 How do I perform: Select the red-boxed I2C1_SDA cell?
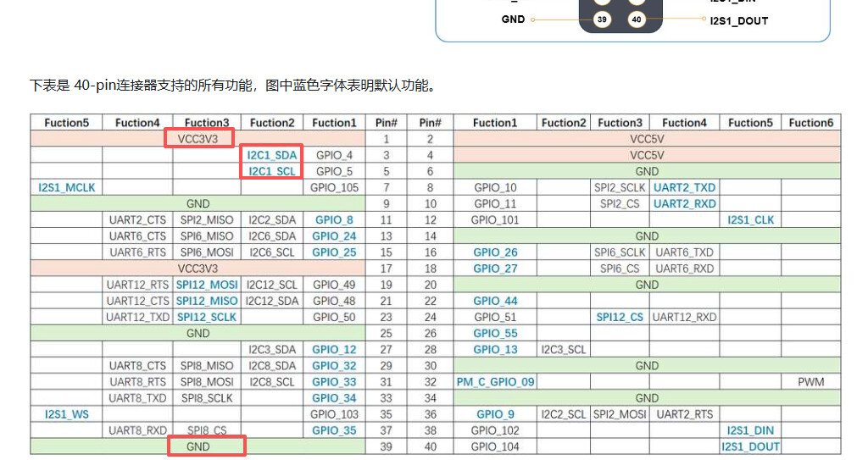click(x=272, y=155)
